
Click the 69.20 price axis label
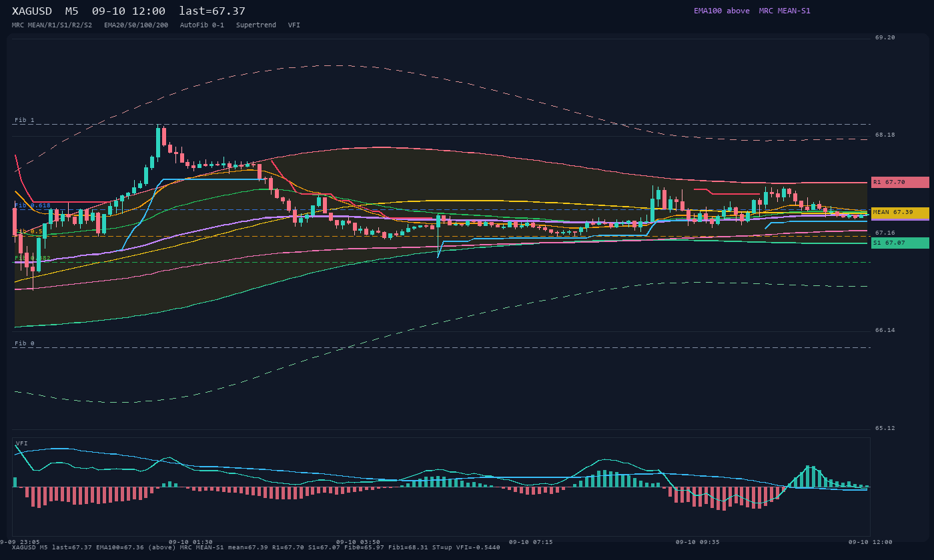coord(885,38)
